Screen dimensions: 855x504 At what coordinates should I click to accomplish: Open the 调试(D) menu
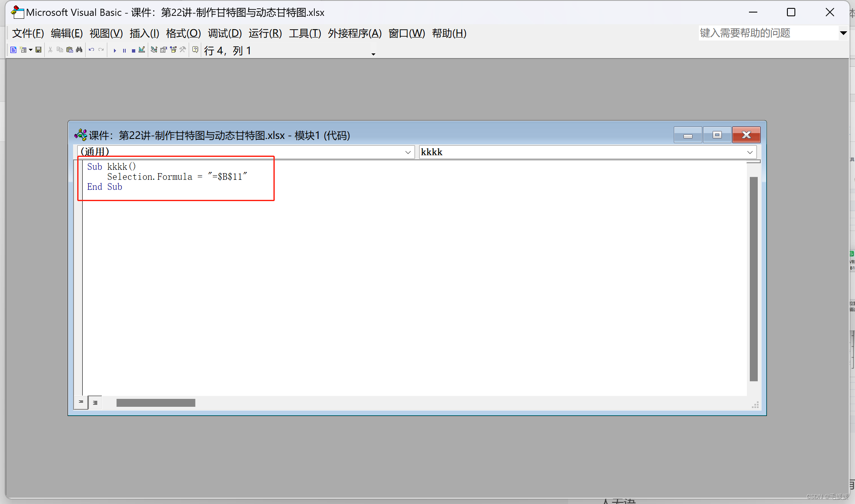pyautogui.click(x=225, y=33)
